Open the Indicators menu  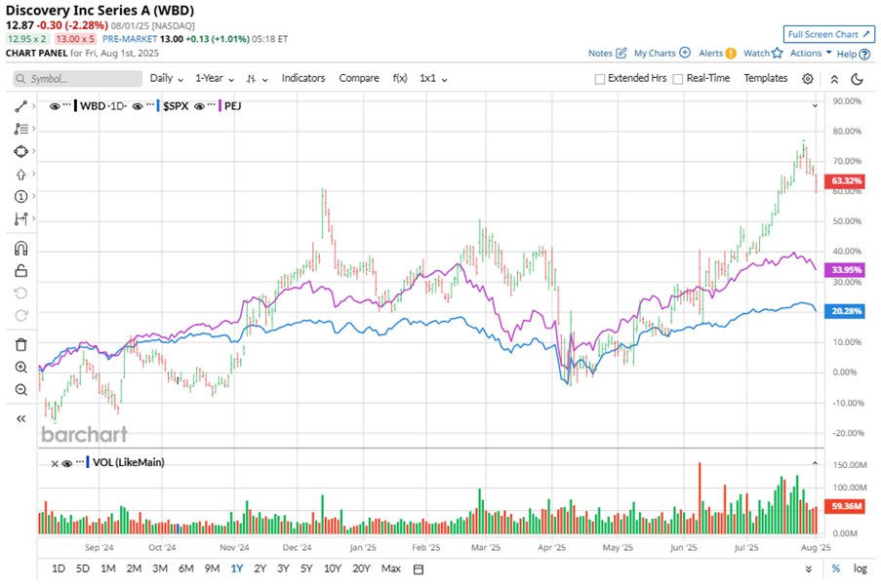[x=303, y=79]
